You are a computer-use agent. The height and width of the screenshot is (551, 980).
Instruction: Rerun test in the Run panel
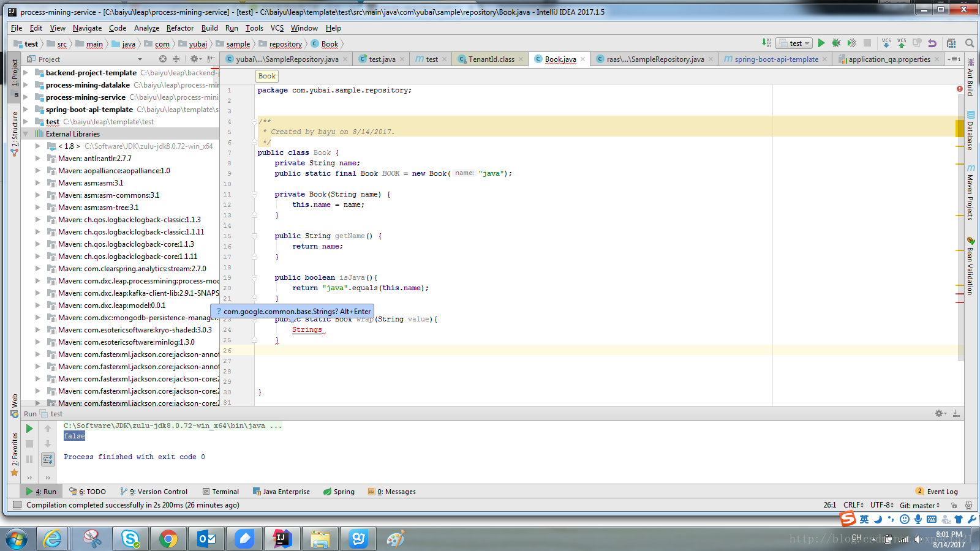29,429
